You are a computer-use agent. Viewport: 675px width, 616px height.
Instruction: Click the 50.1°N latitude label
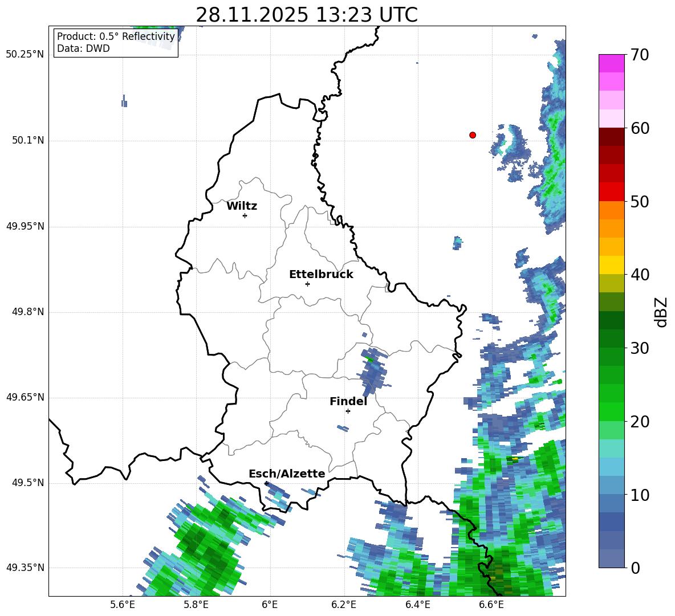27,140
